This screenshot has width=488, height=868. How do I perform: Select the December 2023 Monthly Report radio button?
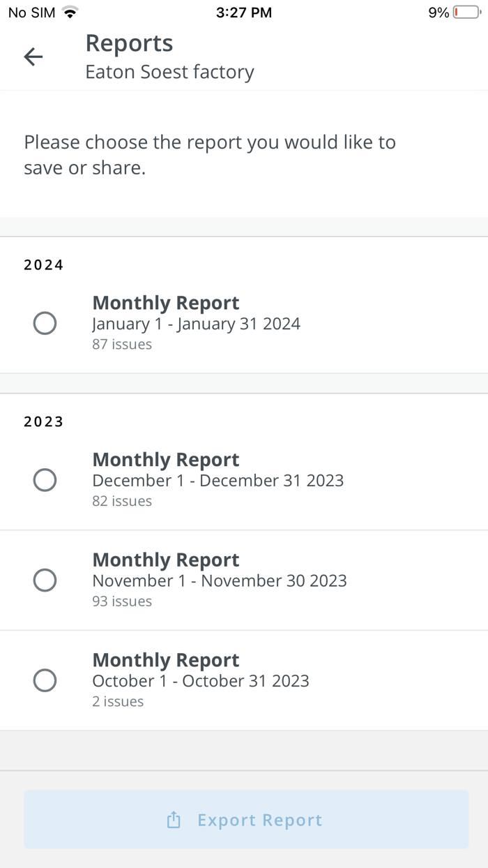(45, 480)
